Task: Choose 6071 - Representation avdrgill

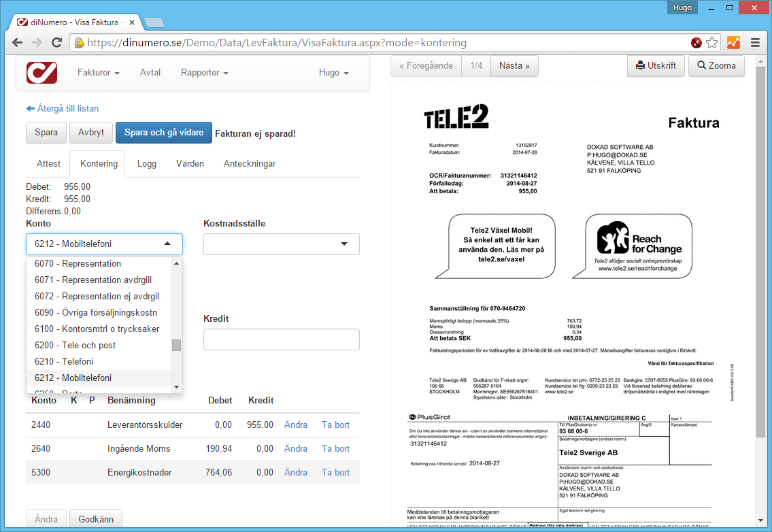Action: (99, 280)
